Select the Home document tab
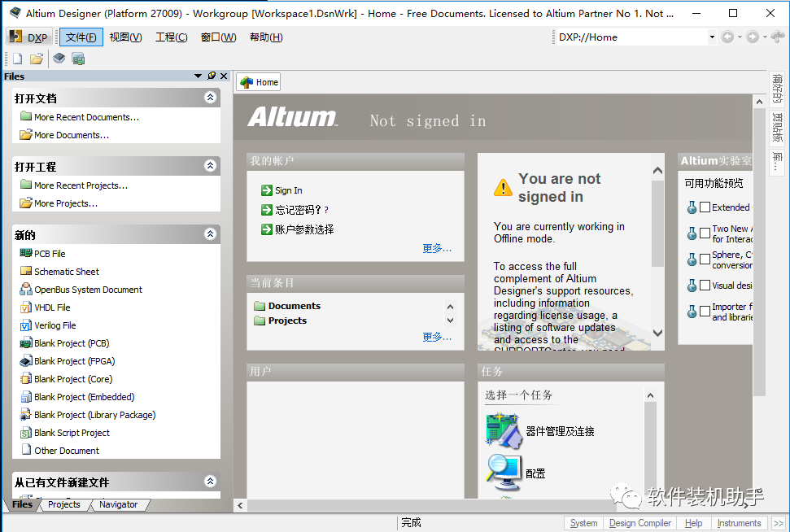 (x=259, y=82)
